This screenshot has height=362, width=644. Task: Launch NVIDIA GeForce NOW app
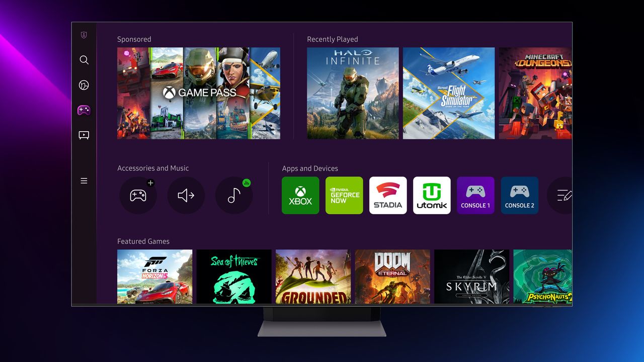344,196
